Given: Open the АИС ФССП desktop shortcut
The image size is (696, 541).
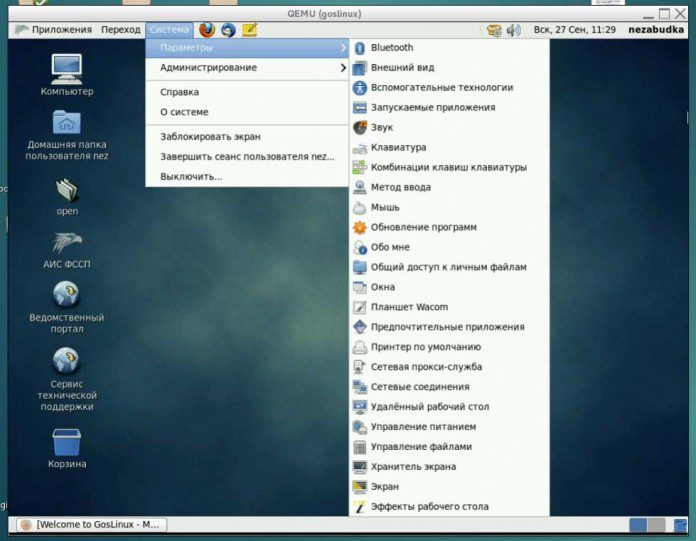Looking at the screenshot, I should coord(67,250).
